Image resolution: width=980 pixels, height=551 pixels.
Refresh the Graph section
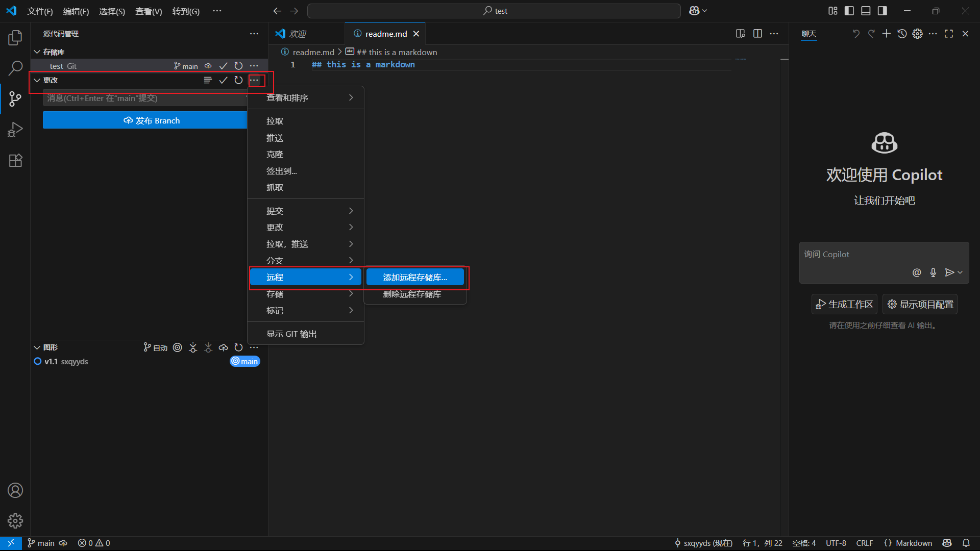238,347
